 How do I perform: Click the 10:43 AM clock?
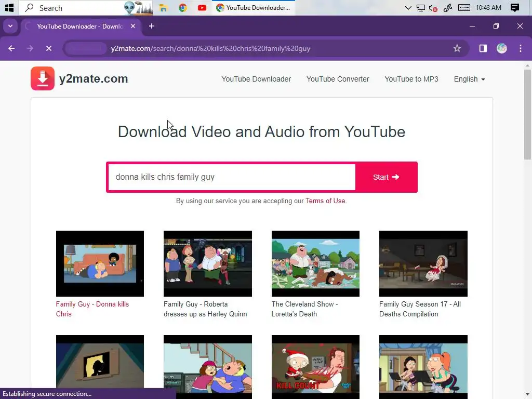[488, 8]
